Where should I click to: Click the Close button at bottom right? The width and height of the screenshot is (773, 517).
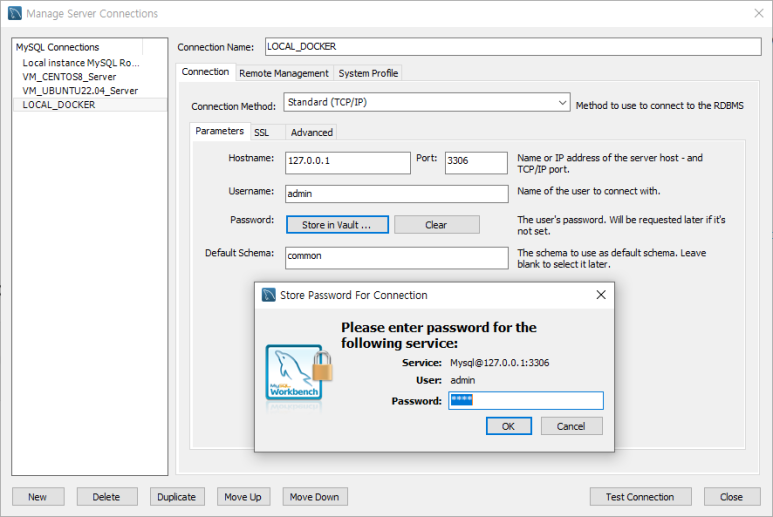732,497
